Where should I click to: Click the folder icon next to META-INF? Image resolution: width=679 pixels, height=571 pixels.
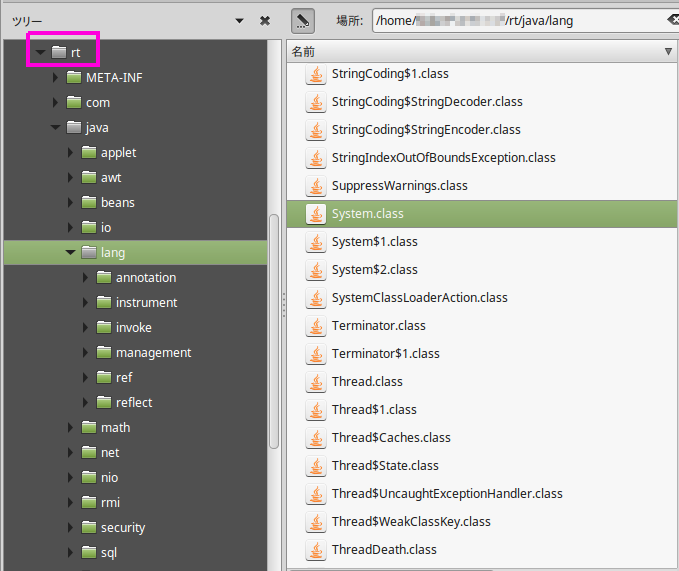74,78
